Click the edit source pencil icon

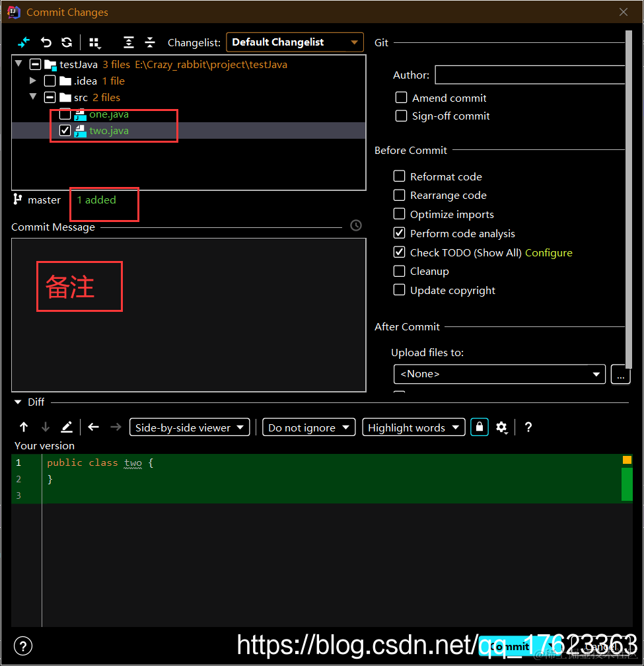[67, 427]
